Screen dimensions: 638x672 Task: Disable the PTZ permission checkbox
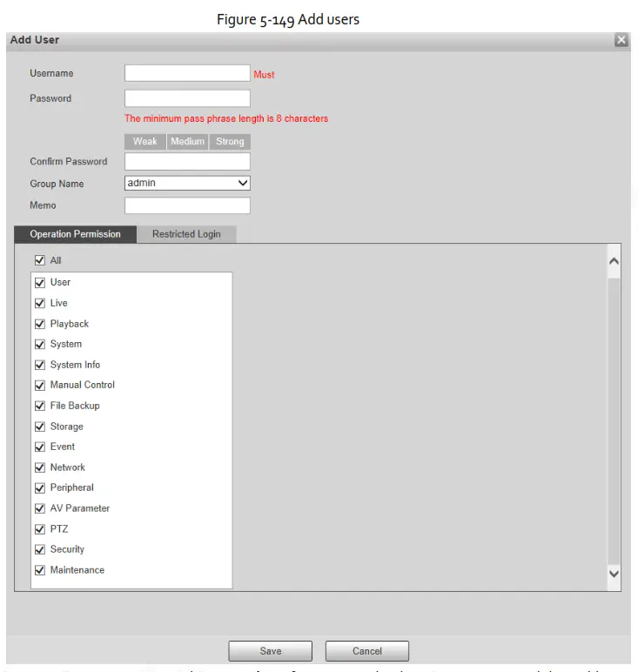pyautogui.click(x=40, y=529)
